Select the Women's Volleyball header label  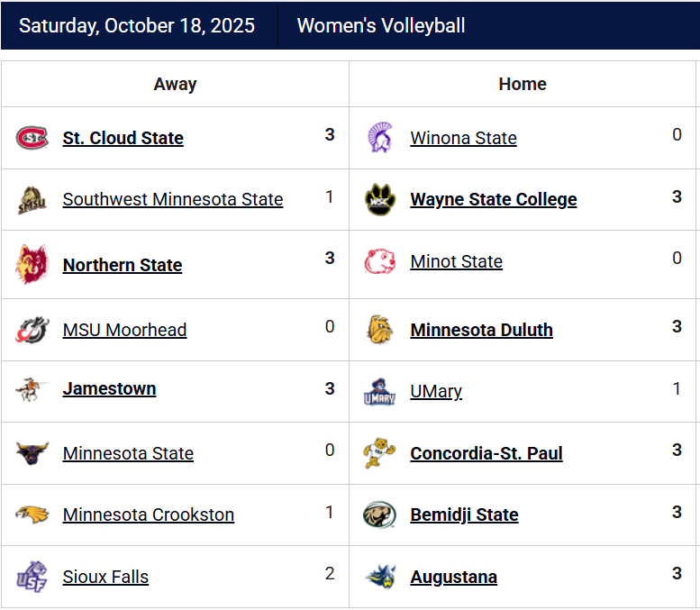click(x=381, y=25)
